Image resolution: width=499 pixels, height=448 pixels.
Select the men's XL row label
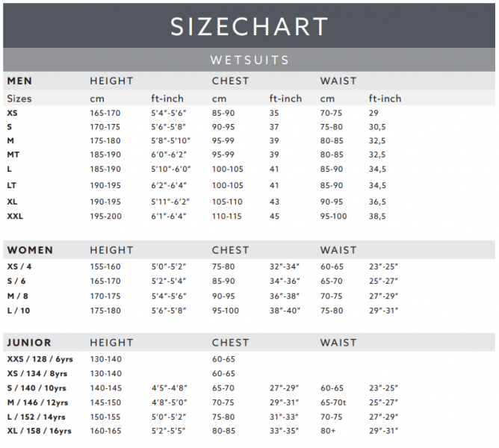pos(13,202)
